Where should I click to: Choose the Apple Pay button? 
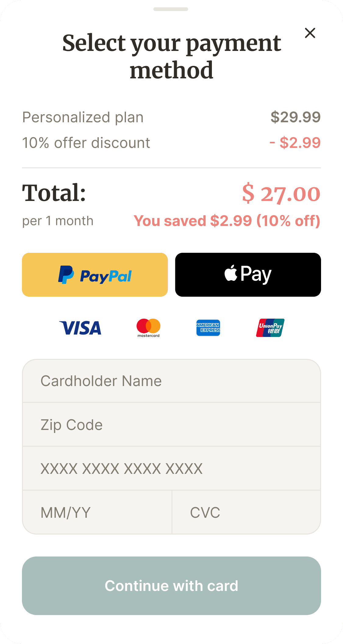pos(248,274)
